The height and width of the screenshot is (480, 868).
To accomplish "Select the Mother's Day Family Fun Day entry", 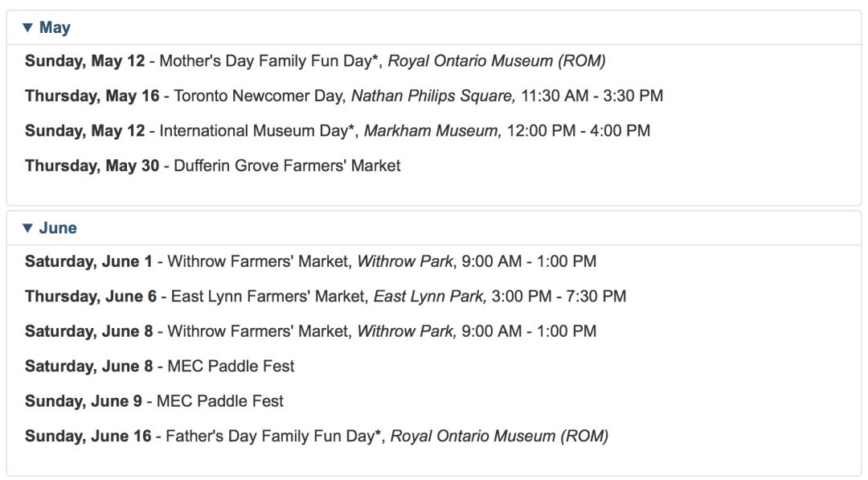I will tap(316, 61).
